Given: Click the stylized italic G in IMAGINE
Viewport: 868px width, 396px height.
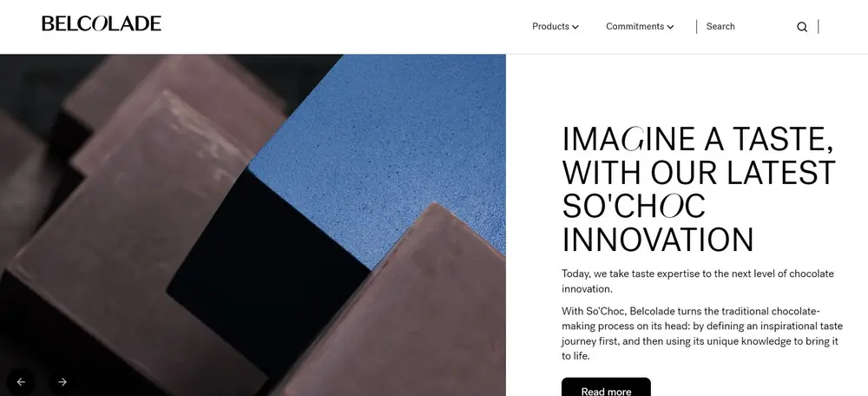Looking at the screenshot, I should point(634,139).
